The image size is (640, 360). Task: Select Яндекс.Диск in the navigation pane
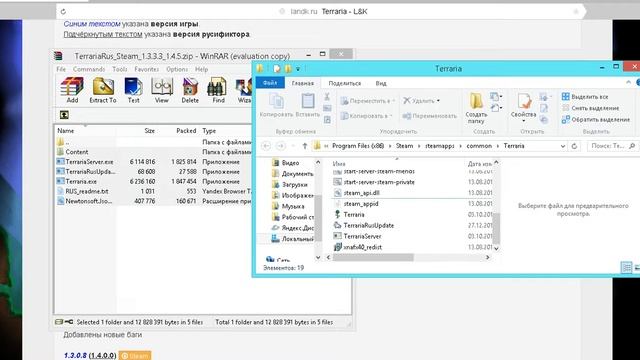coord(293,228)
